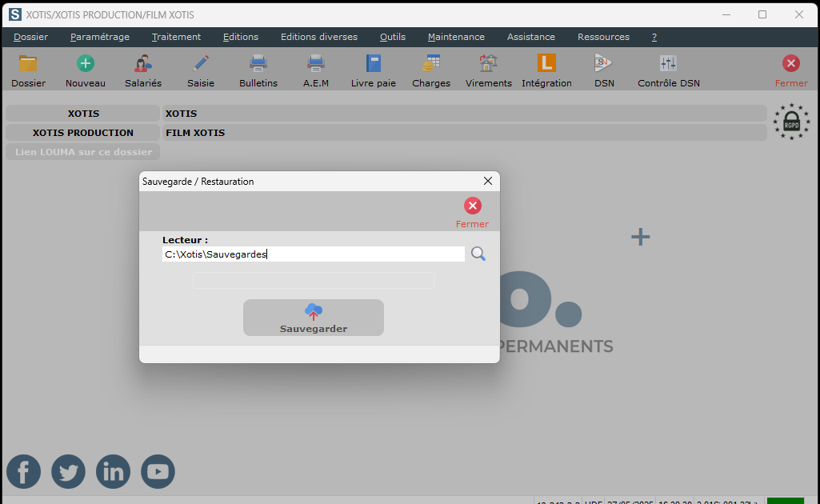Click the main toolbar Fermer red icon
The image size is (820, 504).
coord(791,64)
